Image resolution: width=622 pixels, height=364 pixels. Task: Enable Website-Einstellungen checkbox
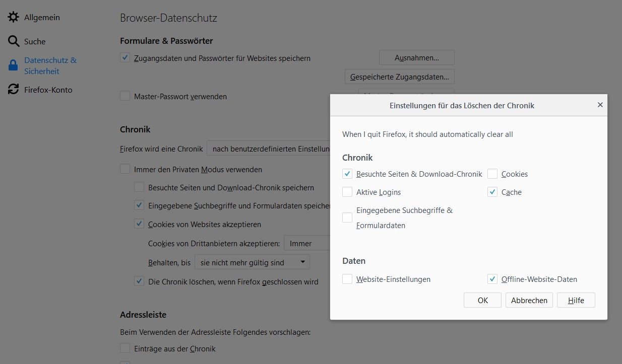347,279
